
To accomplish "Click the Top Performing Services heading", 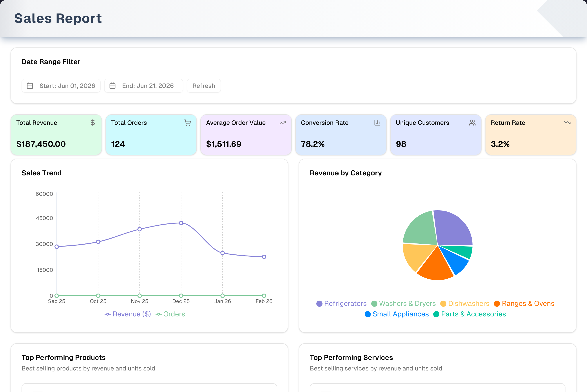I will pyautogui.click(x=351, y=358).
